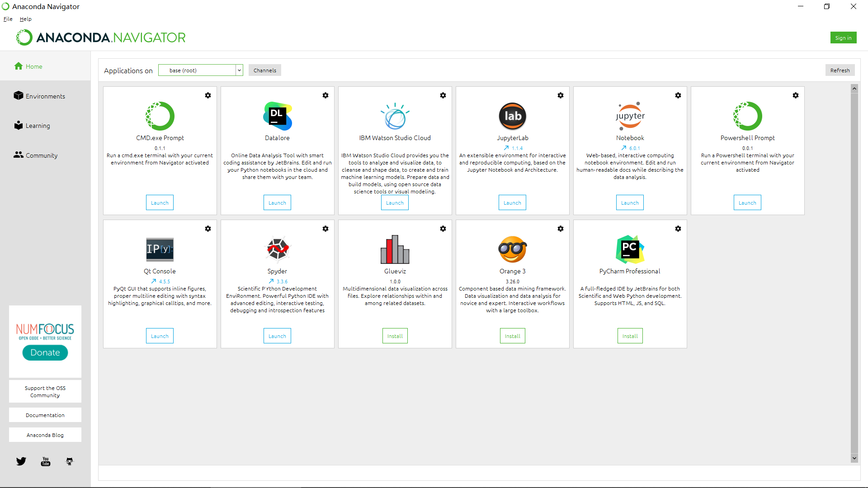This screenshot has width=868, height=488.
Task: Launch Spyder
Action: click(277, 336)
